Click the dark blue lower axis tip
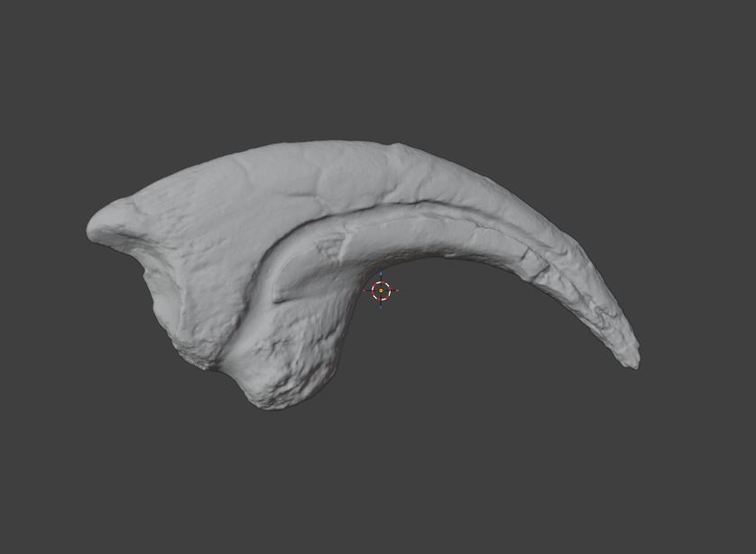The image size is (756, 554). tap(381, 307)
